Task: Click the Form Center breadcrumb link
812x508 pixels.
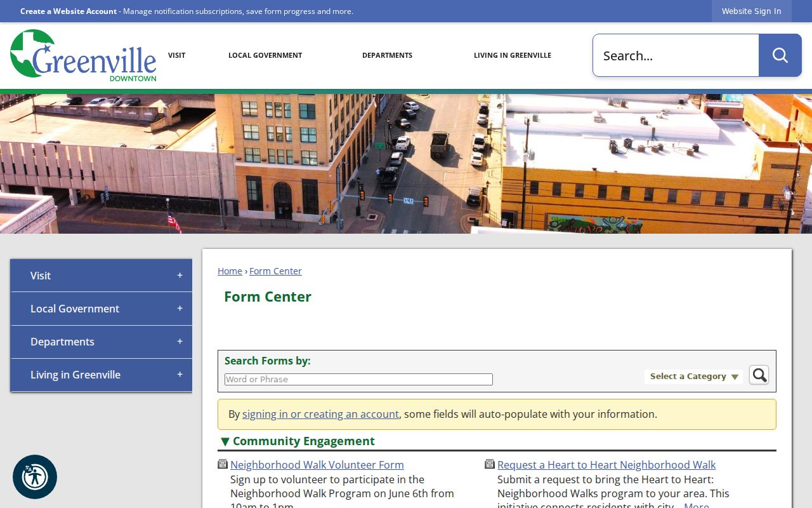Action: coord(275,271)
